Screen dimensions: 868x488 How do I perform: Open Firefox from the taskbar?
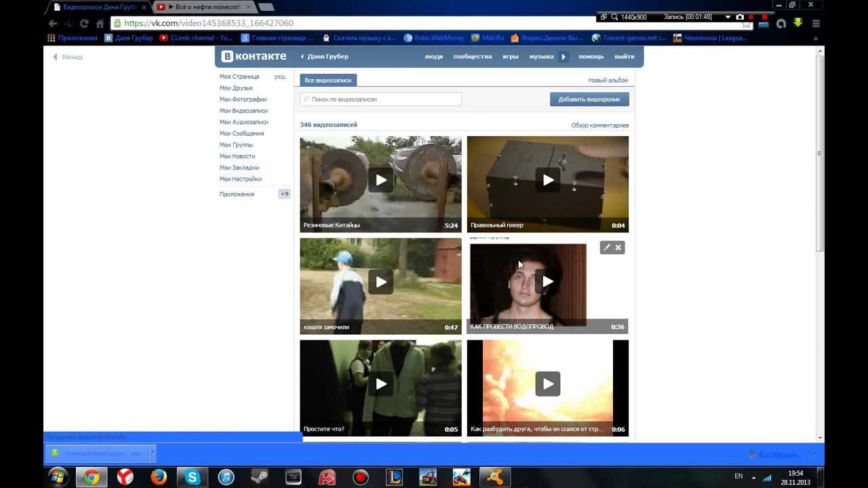[159, 478]
